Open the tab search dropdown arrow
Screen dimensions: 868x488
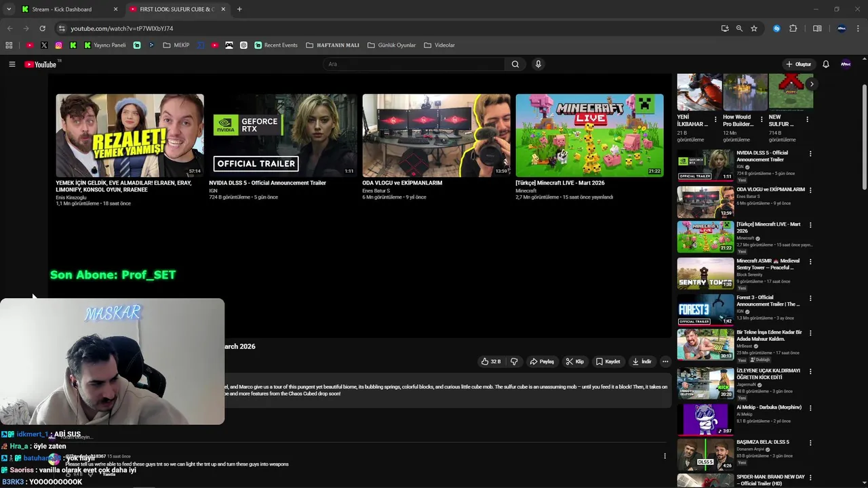click(9, 9)
